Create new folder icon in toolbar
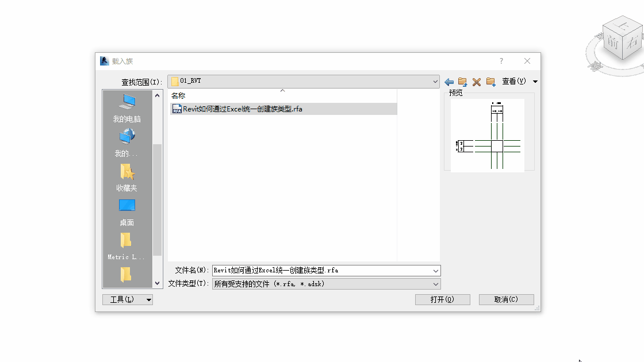 click(490, 82)
